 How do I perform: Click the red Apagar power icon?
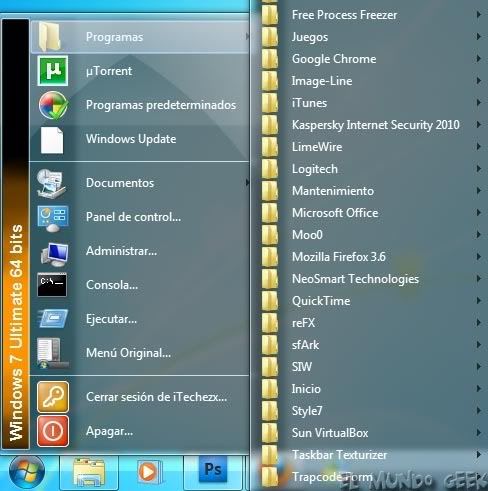point(53,431)
